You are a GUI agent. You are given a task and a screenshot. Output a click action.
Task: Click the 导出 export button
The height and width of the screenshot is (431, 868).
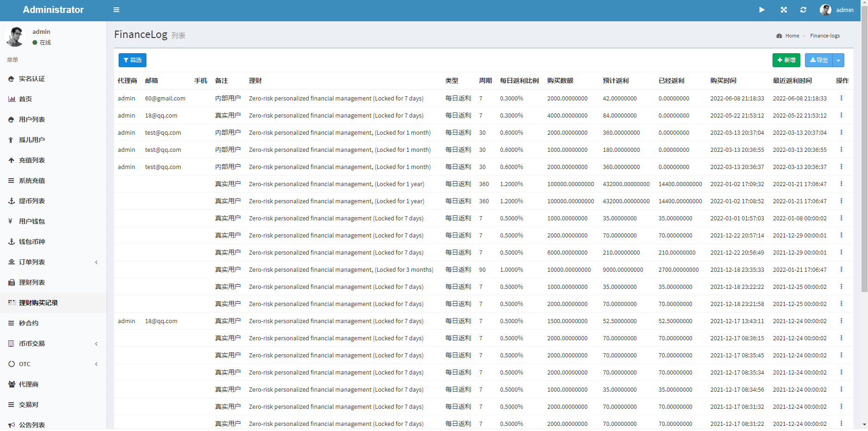tap(819, 60)
